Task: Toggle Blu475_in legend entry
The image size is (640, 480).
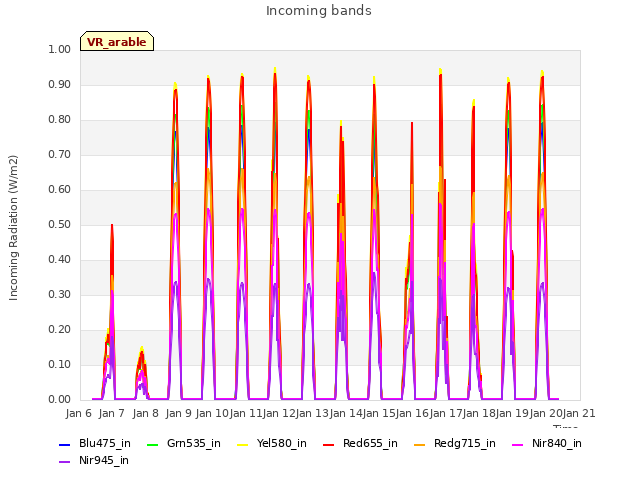Action: pos(95,443)
